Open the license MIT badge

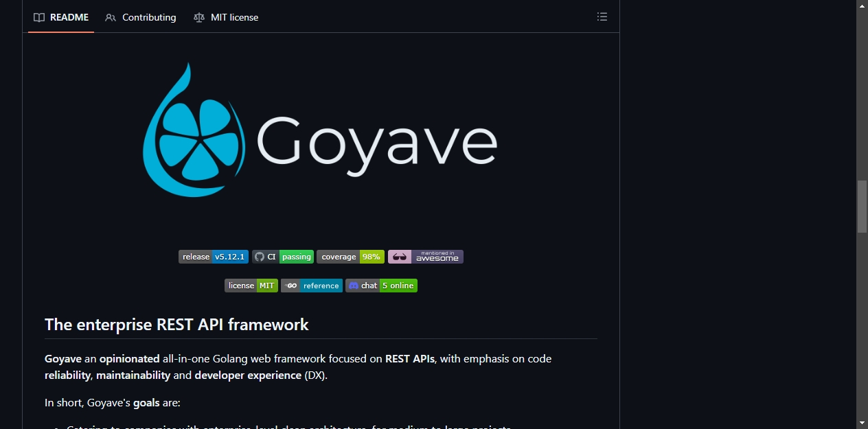(251, 286)
